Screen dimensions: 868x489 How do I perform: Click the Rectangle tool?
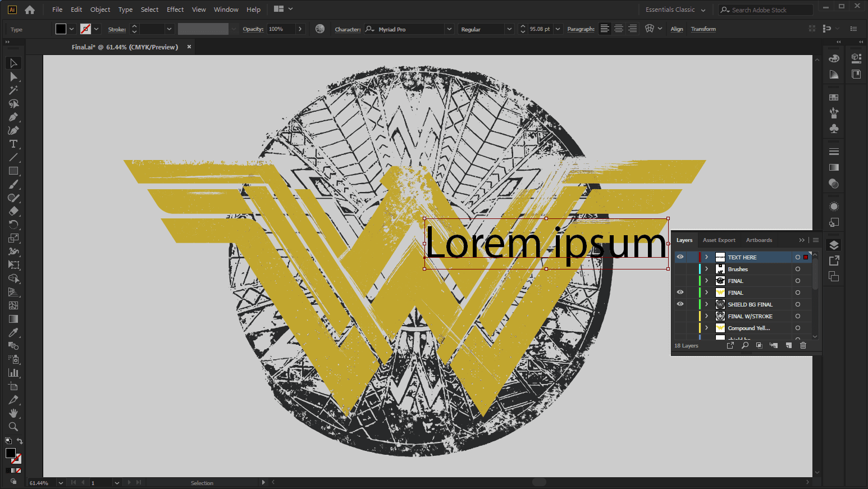pos(13,171)
